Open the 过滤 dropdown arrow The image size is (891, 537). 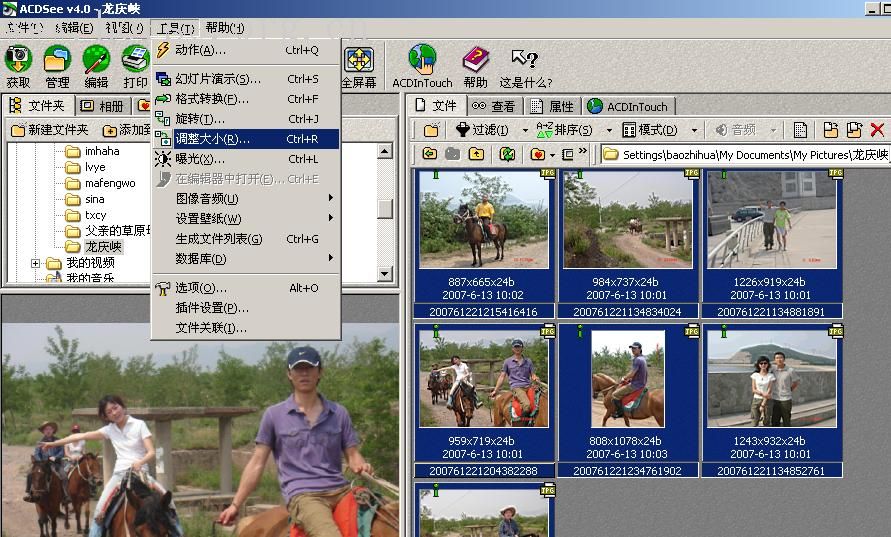click(525, 131)
